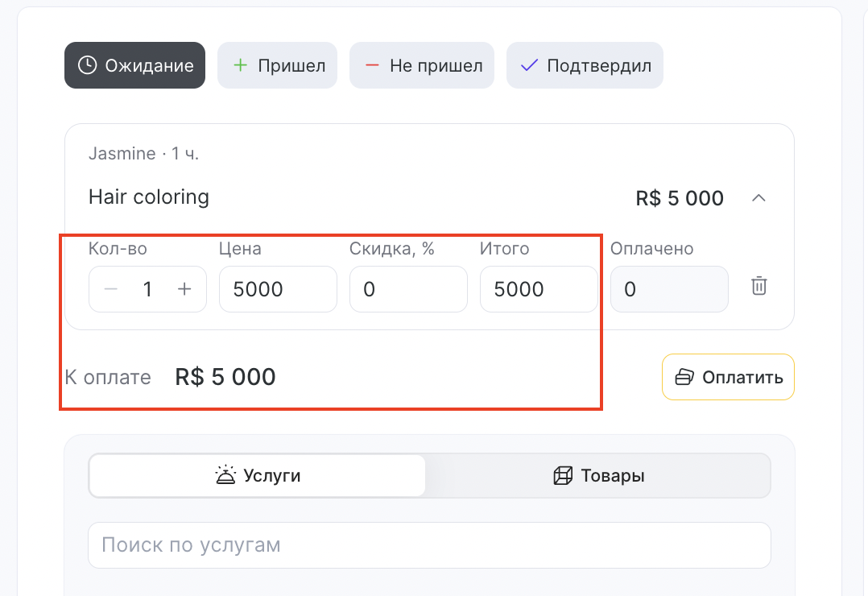Delete the Hair coloring service with the trash icon
Image resolution: width=868 pixels, height=596 pixels.
pyautogui.click(x=759, y=286)
